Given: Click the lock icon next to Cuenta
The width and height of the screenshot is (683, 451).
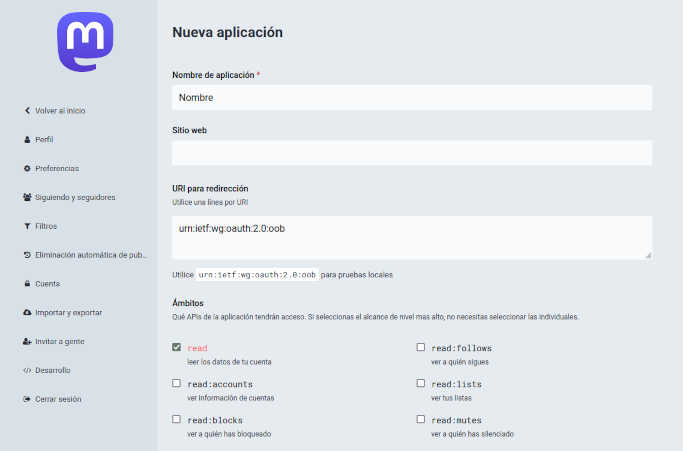Looking at the screenshot, I should [x=27, y=284].
